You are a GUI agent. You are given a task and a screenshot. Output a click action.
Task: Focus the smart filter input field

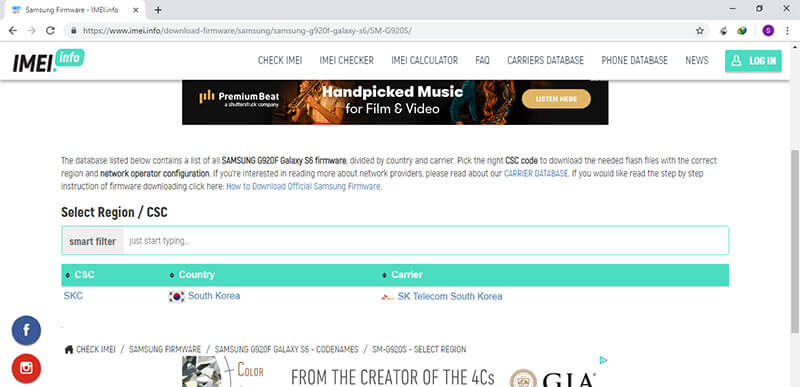(426, 241)
